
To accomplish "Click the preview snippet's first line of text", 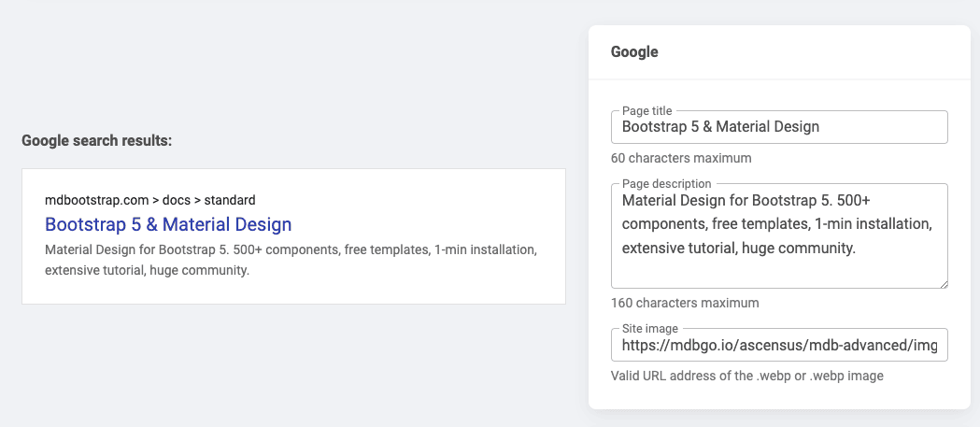I will pyautogui.click(x=290, y=250).
